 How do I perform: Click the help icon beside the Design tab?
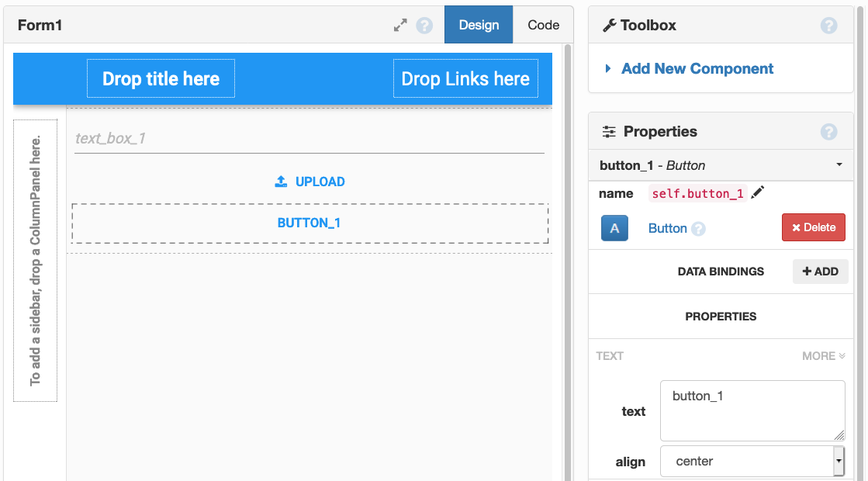(424, 25)
